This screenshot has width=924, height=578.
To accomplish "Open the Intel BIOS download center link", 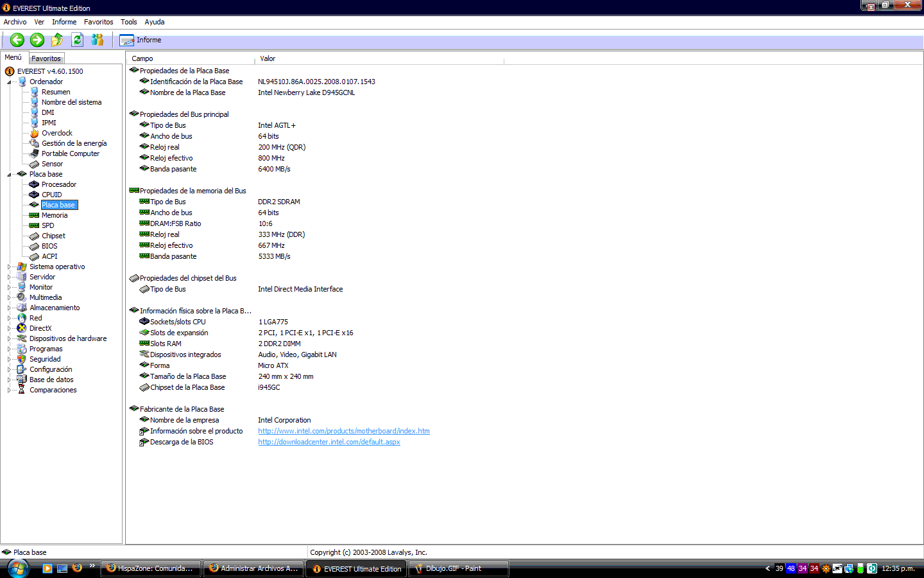I will [329, 442].
